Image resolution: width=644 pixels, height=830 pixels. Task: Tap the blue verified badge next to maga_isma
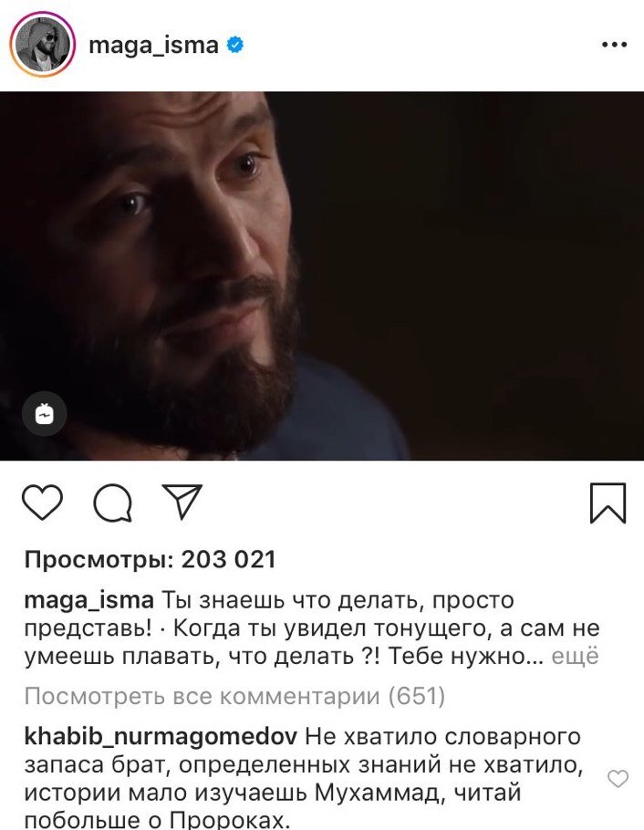(235, 45)
